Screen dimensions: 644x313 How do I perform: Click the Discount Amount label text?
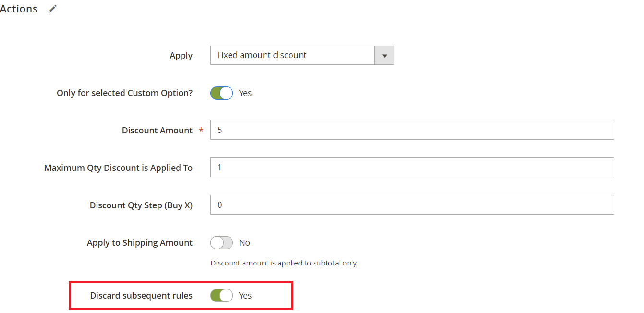click(x=157, y=131)
